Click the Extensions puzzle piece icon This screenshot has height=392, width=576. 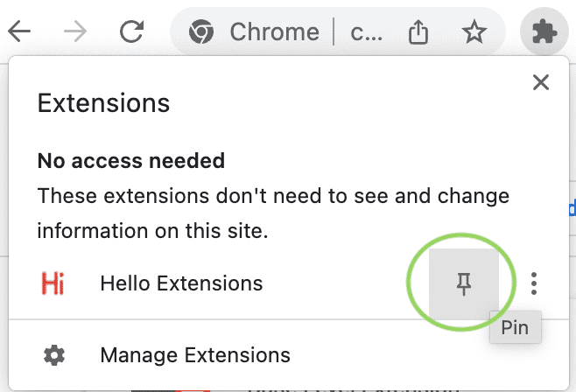coord(544,32)
